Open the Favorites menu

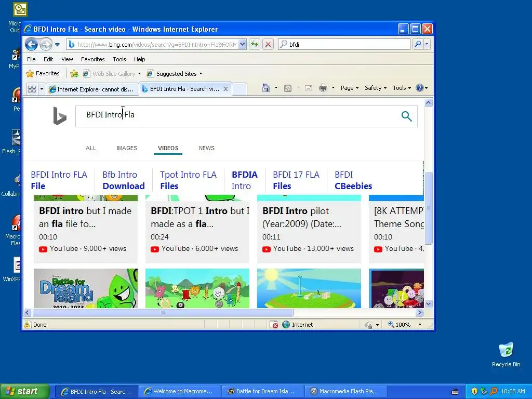[x=92, y=59]
